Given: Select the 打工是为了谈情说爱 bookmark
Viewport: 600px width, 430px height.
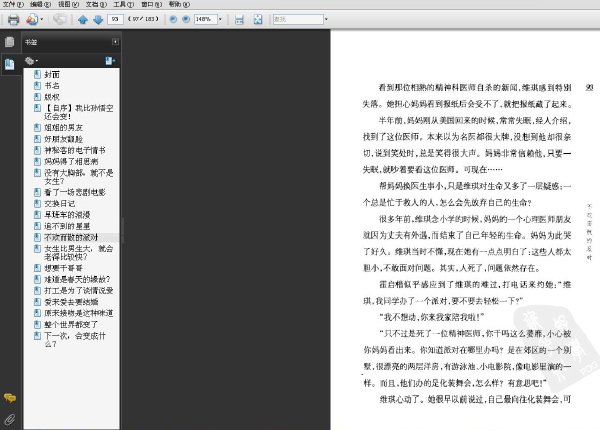Looking at the screenshot, I should [x=79, y=290].
